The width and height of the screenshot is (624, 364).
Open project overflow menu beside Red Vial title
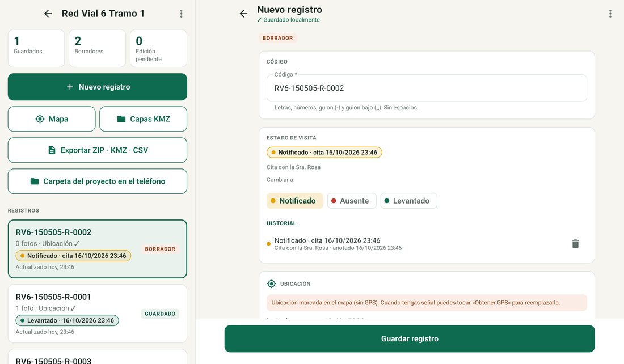point(181,14)
